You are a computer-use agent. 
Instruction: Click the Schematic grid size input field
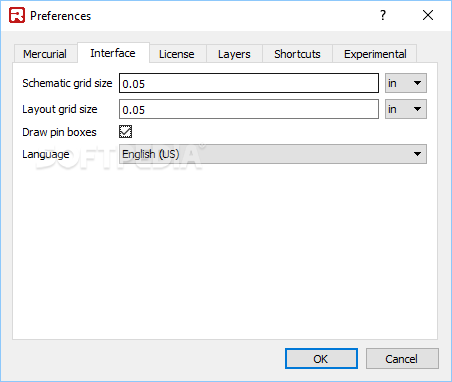[x=249, y=83]
